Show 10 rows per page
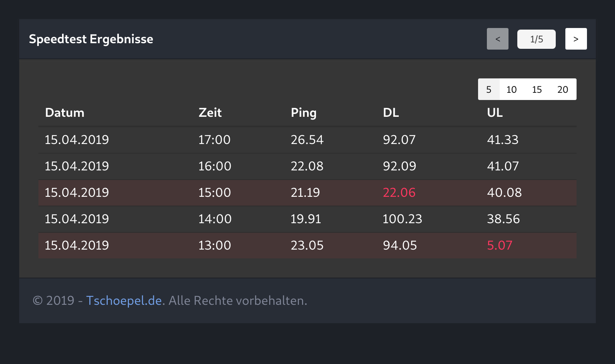The width and height of the screenshot is (615, 364). click(x=511, y=89)
